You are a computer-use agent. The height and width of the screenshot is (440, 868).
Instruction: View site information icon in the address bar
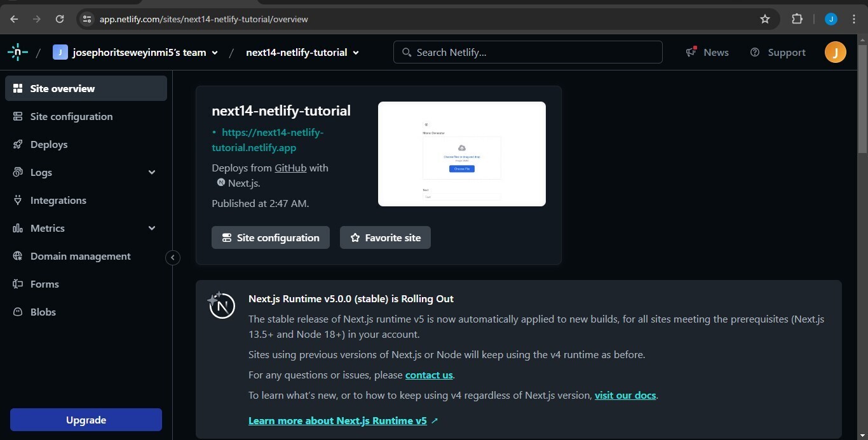coord(88,19)
